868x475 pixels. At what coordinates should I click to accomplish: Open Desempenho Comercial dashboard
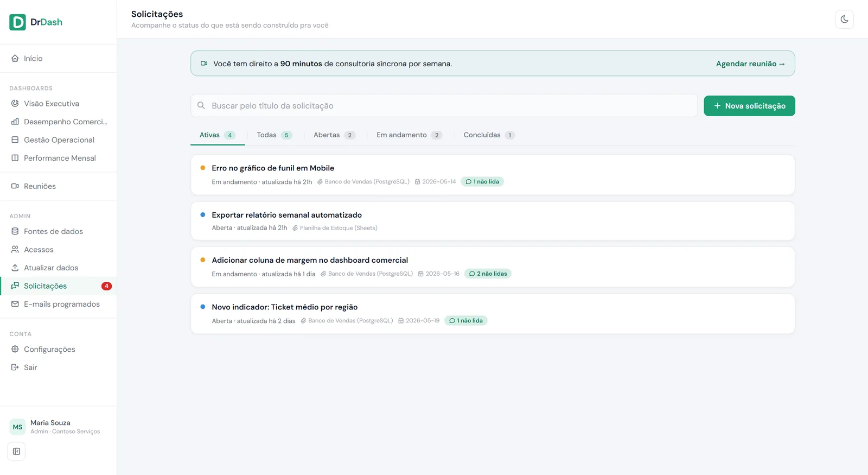coord(58,122)
